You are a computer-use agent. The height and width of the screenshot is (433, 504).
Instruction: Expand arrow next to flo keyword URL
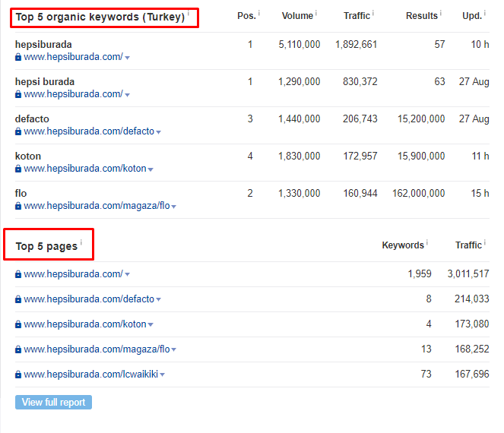[174, 207]
